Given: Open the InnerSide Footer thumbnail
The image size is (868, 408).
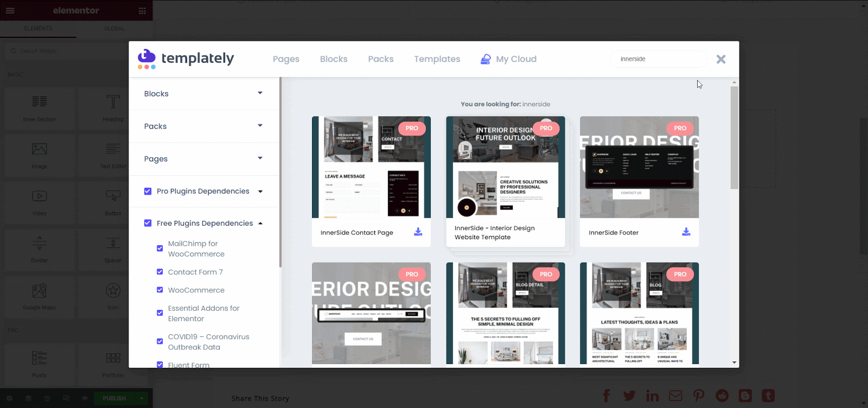Looking at the screenshot, I should (x=639, y=167).
